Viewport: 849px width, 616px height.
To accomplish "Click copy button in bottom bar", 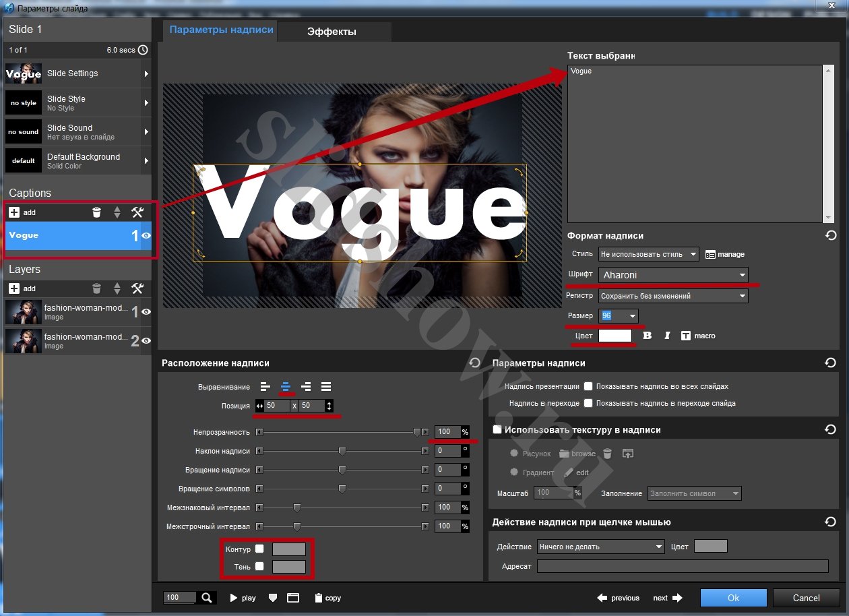I will pos(327,598).
